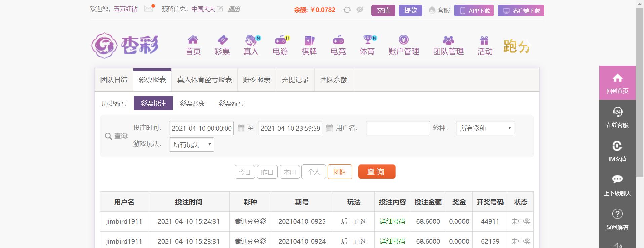Open calendar icon for start time

pyautogui.click(x=241, y=128)
